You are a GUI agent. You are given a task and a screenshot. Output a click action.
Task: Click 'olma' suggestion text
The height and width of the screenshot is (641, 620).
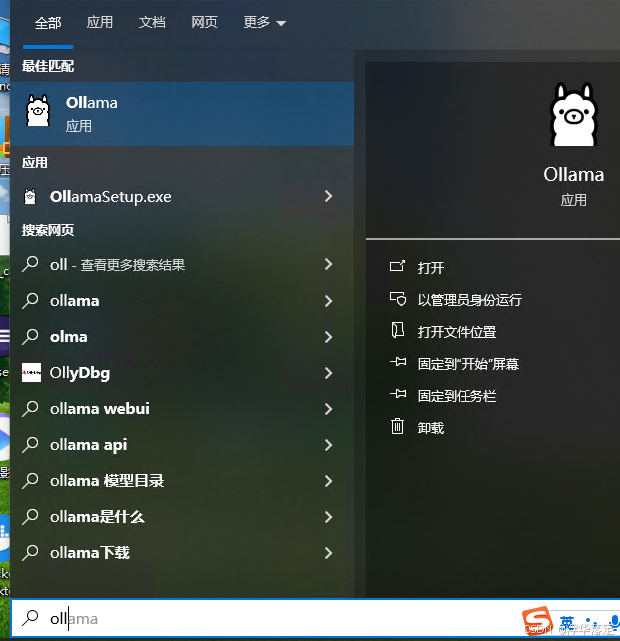tap(69, 337)
